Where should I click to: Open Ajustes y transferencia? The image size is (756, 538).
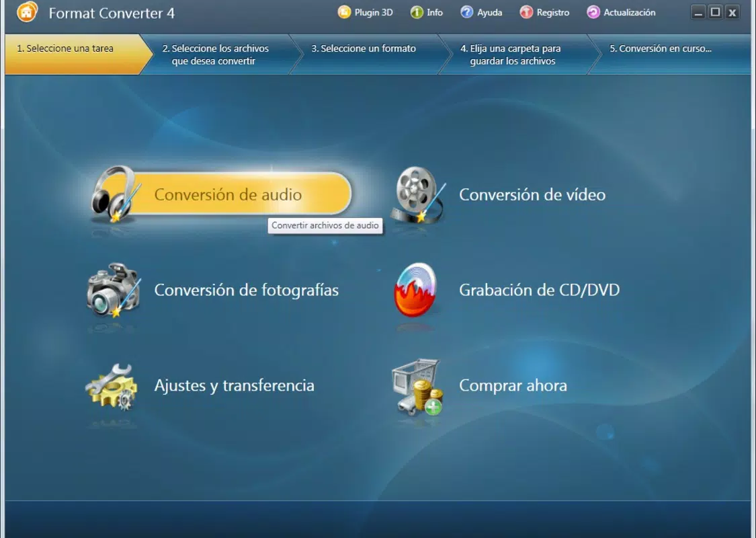(x=235, y=385)
